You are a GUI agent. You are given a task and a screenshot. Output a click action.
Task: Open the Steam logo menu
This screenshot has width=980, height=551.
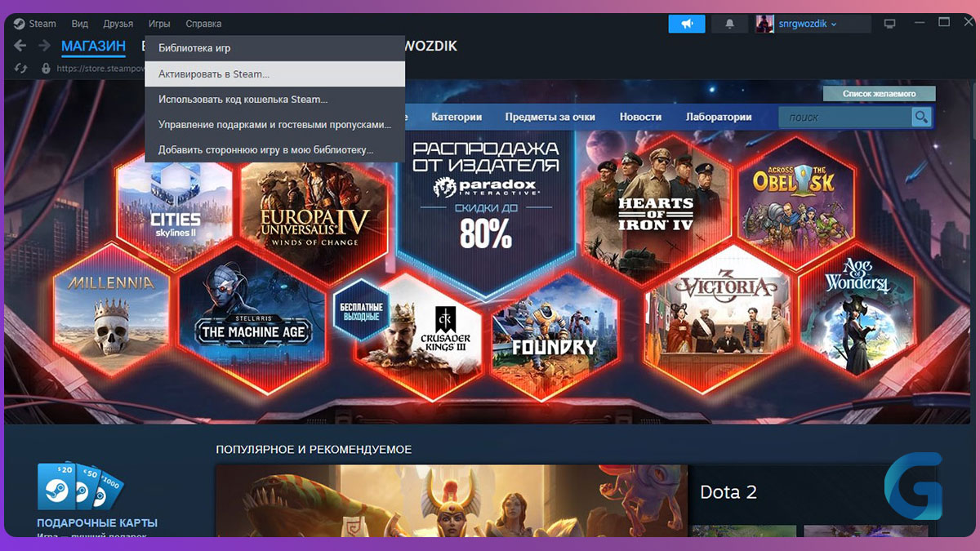click(x=35, y=24)
